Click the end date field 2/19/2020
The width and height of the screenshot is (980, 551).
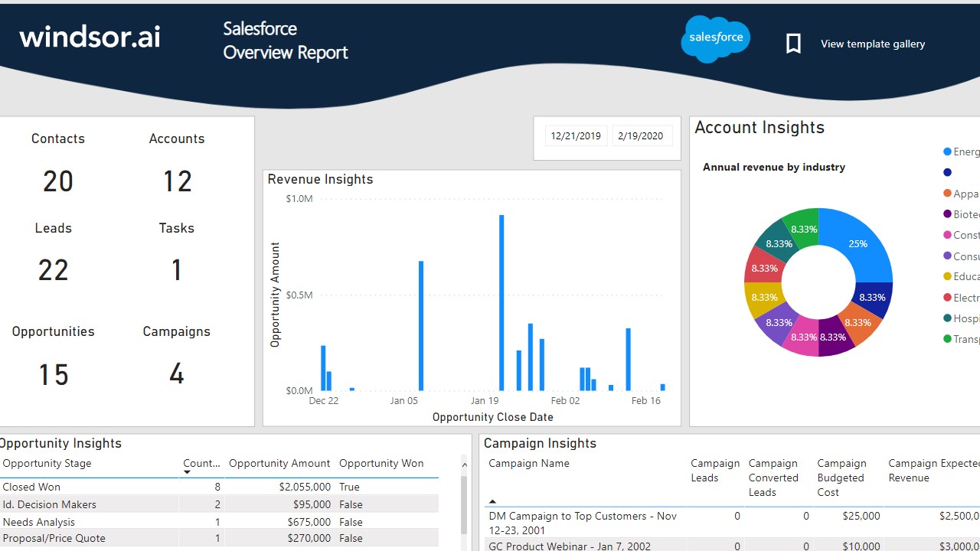point(641,135)
